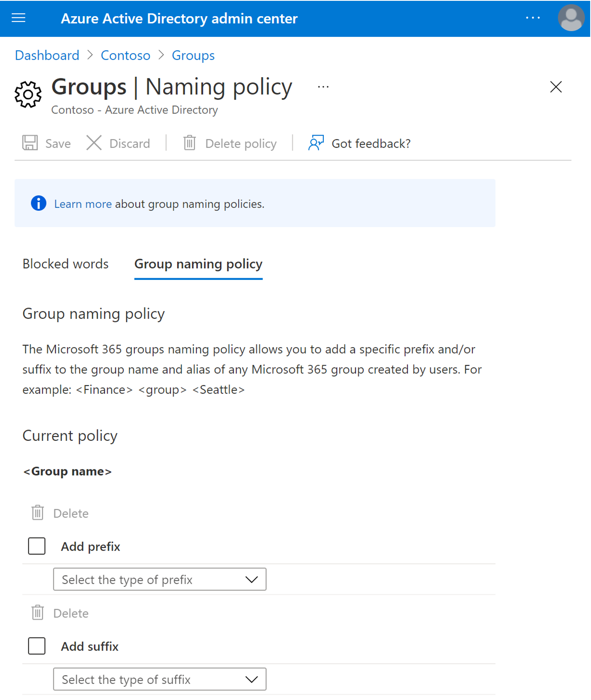Open the user account avatar

tap(571, 18)
